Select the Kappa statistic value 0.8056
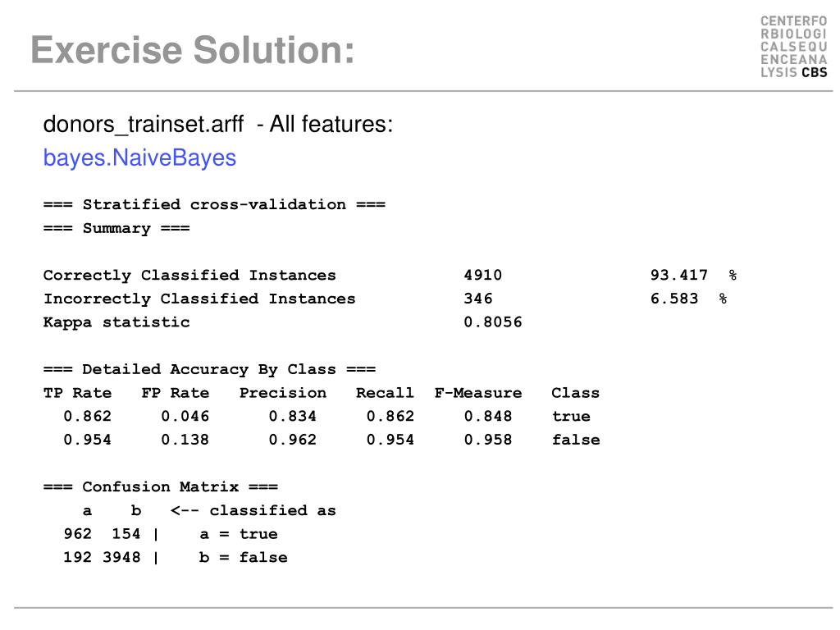840x630 pixels. (x=493, y=322)
